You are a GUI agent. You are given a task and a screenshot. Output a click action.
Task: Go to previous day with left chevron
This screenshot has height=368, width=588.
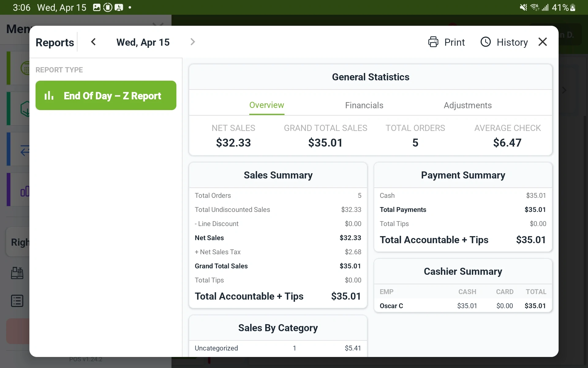click(93, 42)
